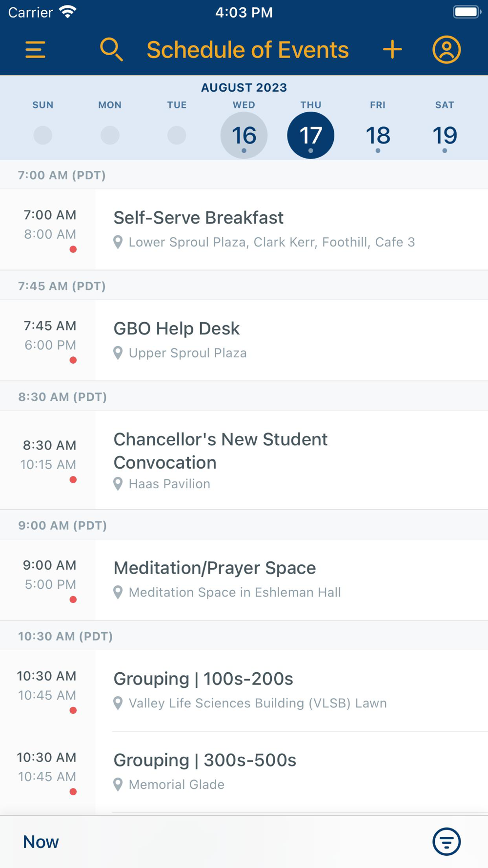Open the Self-Serve Breakfast event

(x=198, y=218)
